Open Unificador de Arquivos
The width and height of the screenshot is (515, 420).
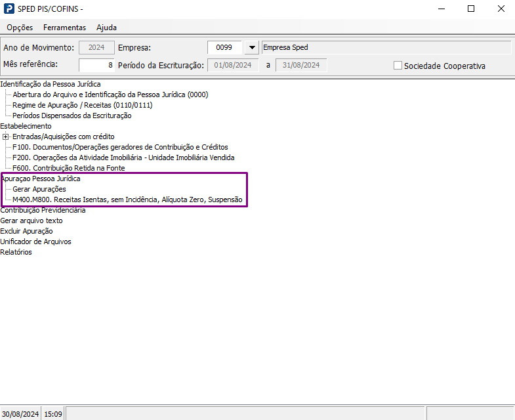click(35, 242)
